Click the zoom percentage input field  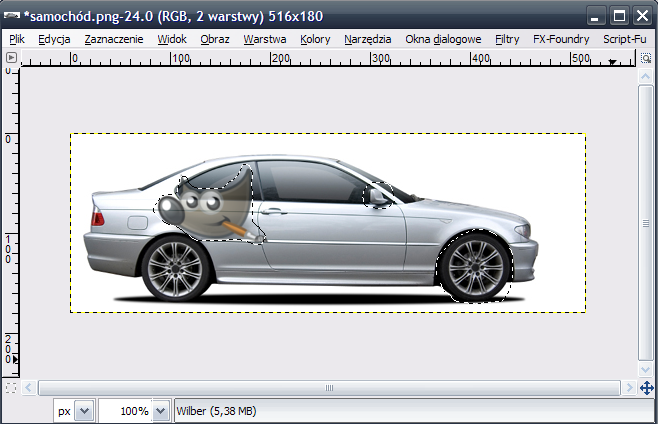(x=125, y=411)
